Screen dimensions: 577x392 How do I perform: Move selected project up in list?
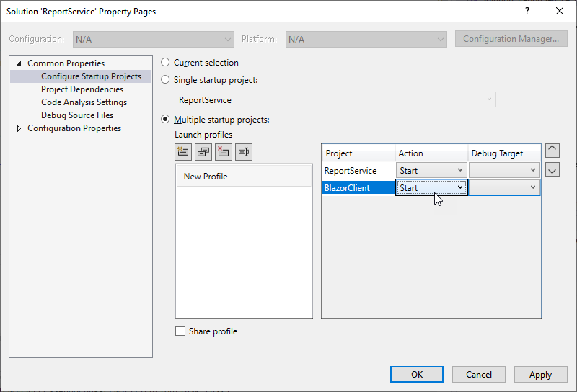click(x=552, y=151)
